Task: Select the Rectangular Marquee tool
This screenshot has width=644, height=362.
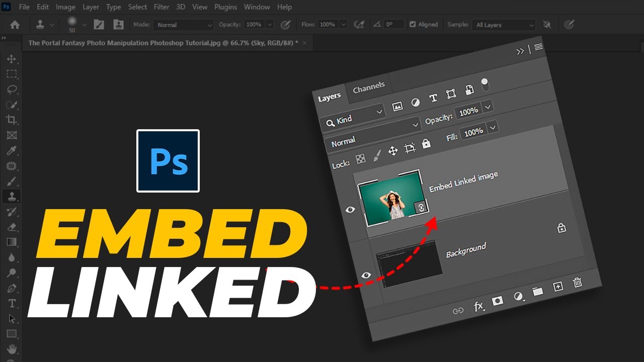Action: (11, 74)
